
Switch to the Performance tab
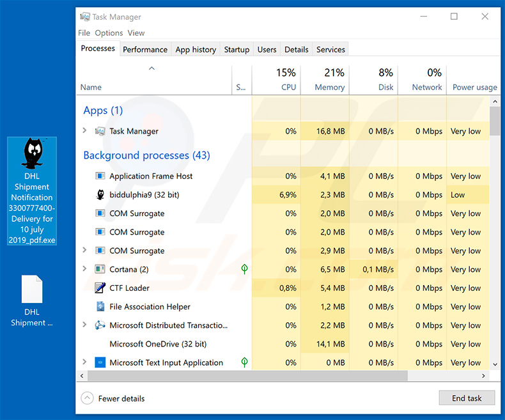pyautogui.click(x=145, y=49)
